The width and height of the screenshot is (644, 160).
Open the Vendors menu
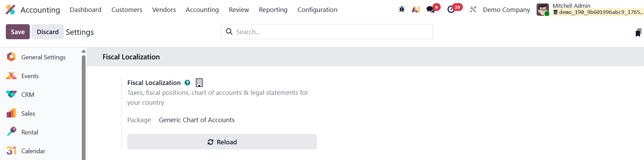[164, 10]
